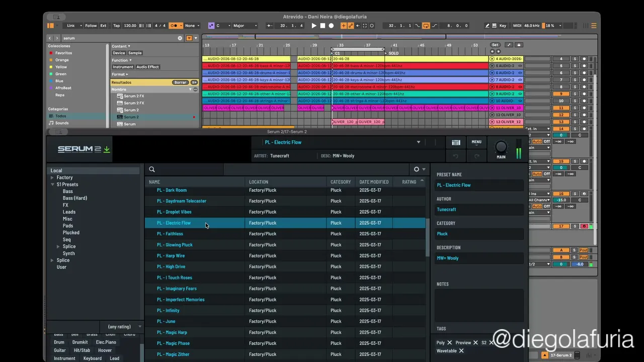The height and width of the screenshot is (362, 644).
Task: Open Ableton's hamburger menu icon
Action: [594, 26]
